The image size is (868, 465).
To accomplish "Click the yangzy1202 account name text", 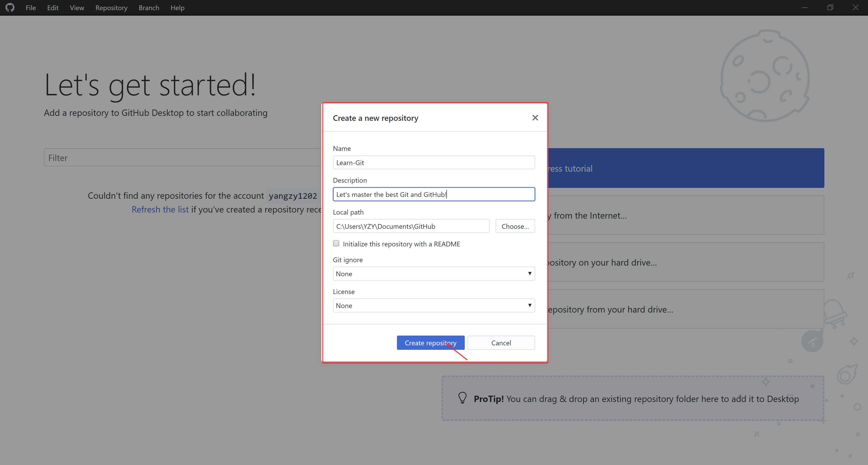I will [293, 196].
